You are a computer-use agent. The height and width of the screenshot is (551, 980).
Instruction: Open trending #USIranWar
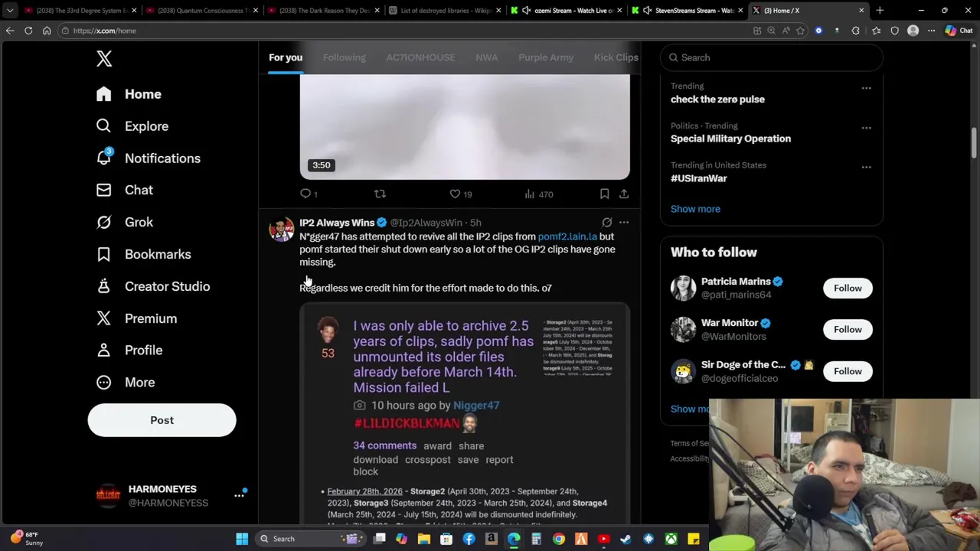point(698,178)
